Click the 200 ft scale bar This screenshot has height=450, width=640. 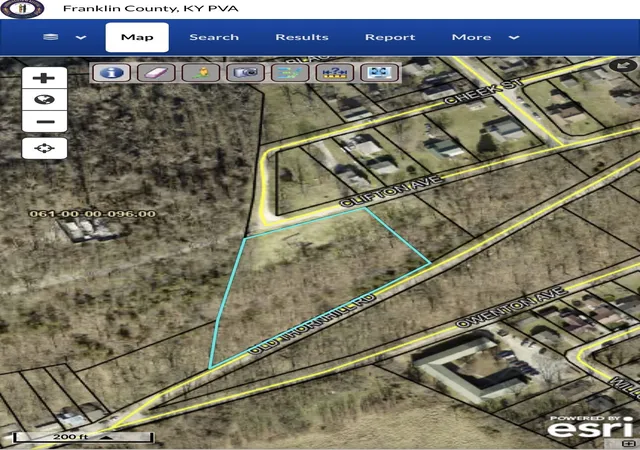click(x=84, y=437)
